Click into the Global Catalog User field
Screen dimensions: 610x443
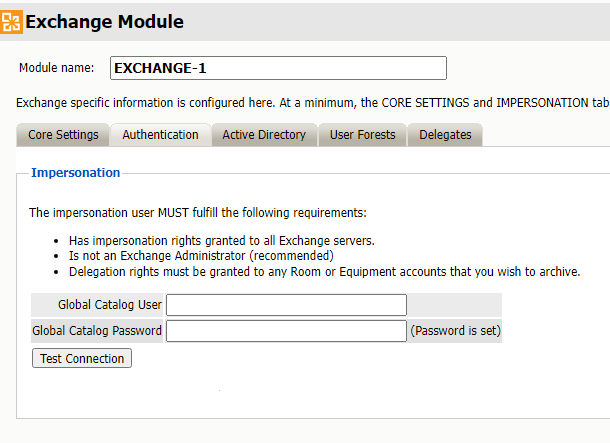[286, 305]
